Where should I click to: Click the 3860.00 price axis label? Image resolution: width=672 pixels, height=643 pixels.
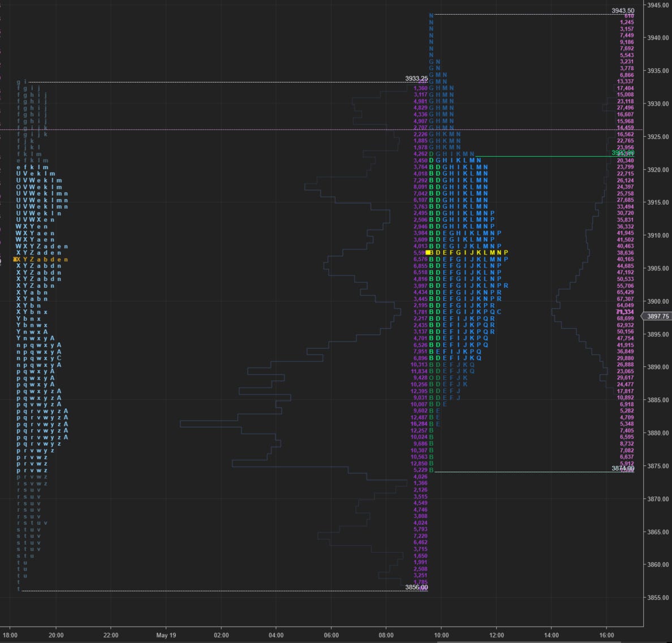658,564
